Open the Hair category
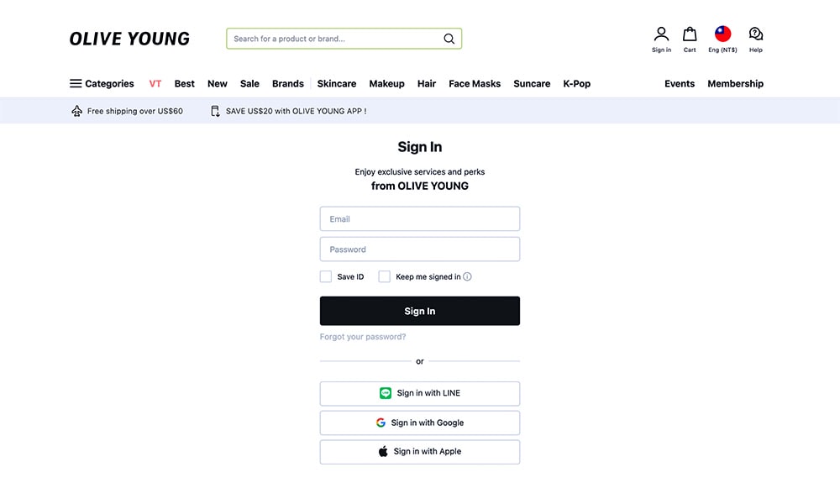Screen dimensions: 840x504 (427, 83)
